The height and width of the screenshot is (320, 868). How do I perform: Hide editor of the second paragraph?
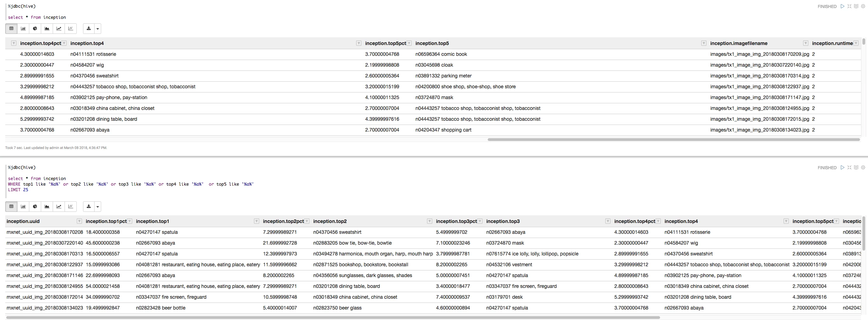pyautogui.click(x=850, y=168)
